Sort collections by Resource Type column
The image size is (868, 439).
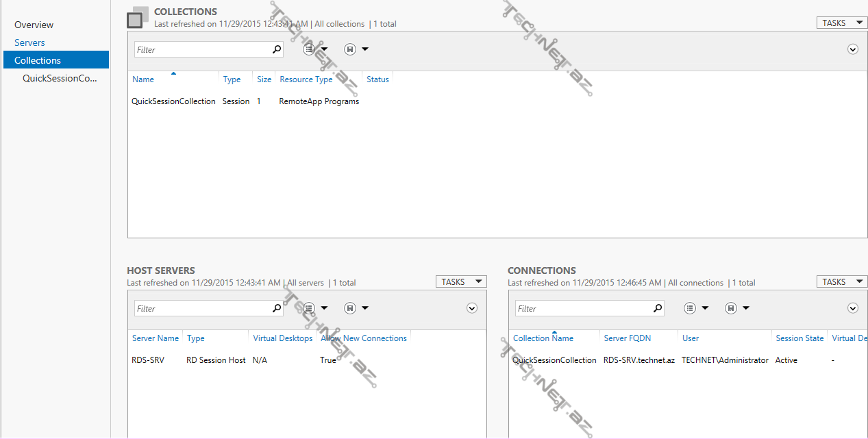(306, 79)
